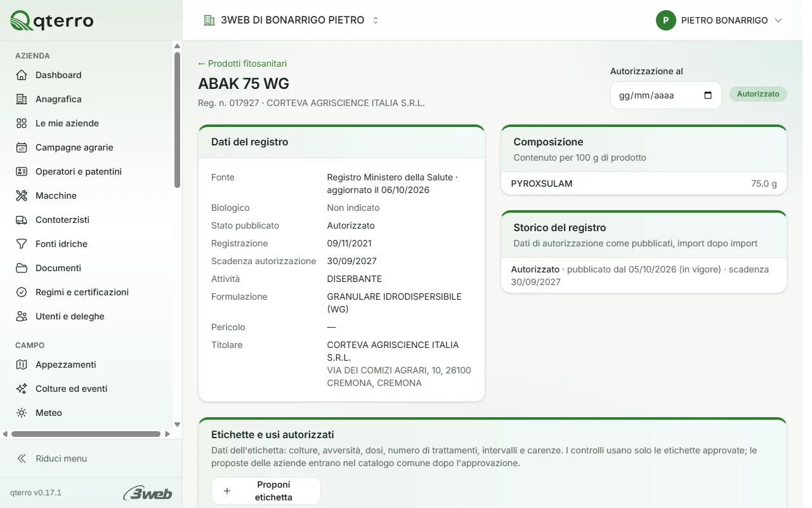Click the 3web logo in sidebar footer
812x508 pixels.
[148, 493]
